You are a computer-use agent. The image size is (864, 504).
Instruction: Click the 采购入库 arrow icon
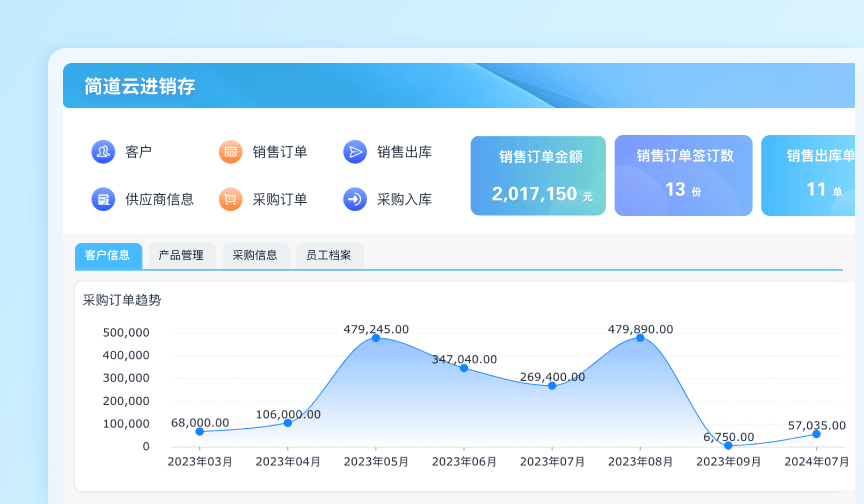click(355, 199)
